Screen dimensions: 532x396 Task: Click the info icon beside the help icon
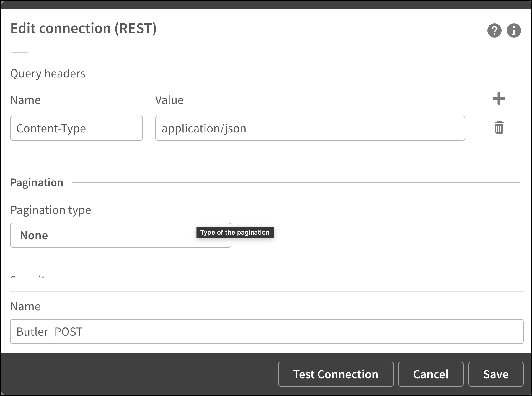514,30
